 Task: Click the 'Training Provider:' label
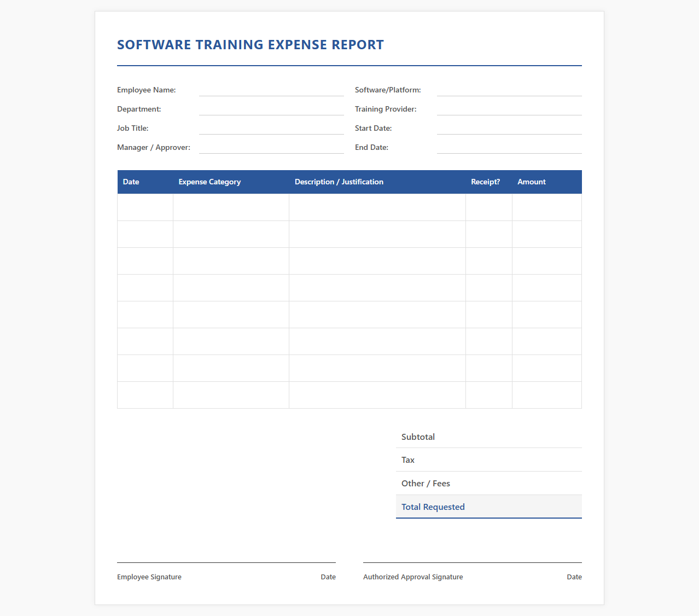(386, 109)
